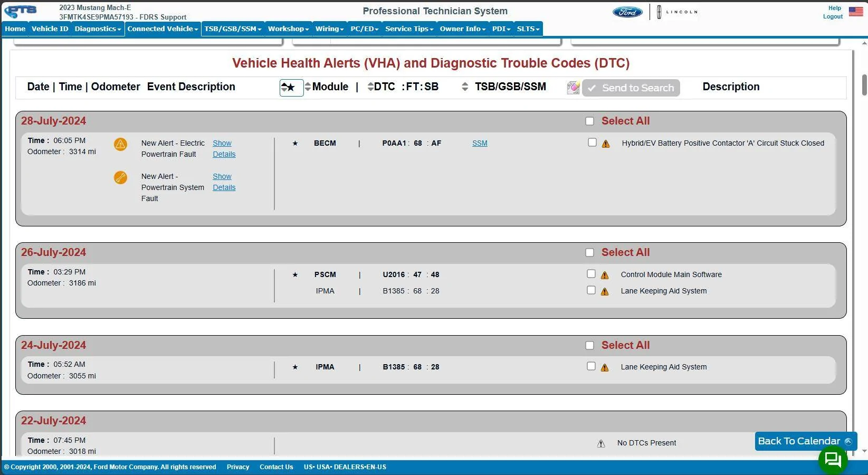Open the Privacy link in the footer

(x=238, y=467)
